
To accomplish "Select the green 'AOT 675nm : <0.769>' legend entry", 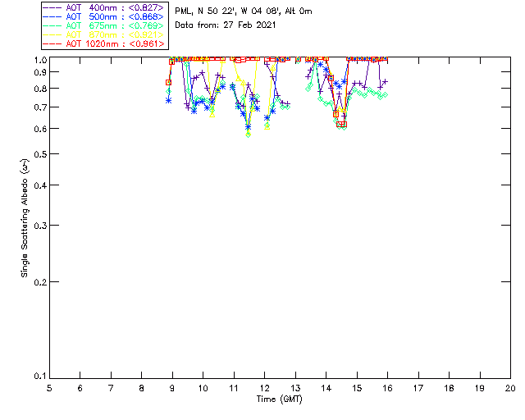I will click(104, 25).
